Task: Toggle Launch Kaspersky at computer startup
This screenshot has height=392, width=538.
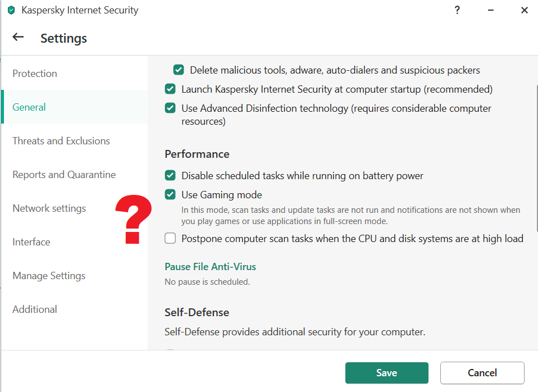Action: pyautogui.click(x=170, y=89)
